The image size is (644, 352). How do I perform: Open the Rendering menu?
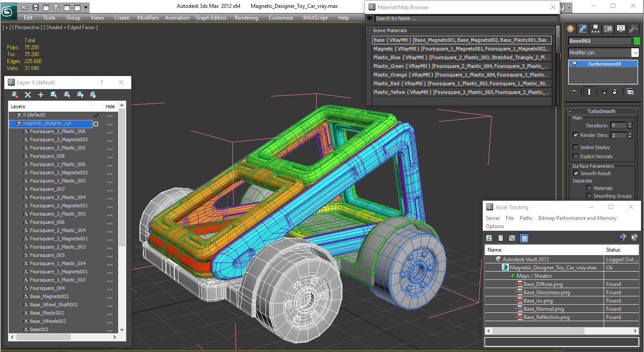tap(246, 18)
